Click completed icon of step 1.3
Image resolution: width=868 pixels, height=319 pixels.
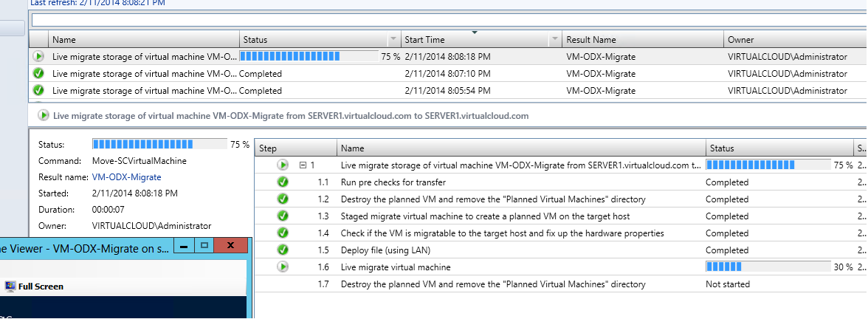283,216
